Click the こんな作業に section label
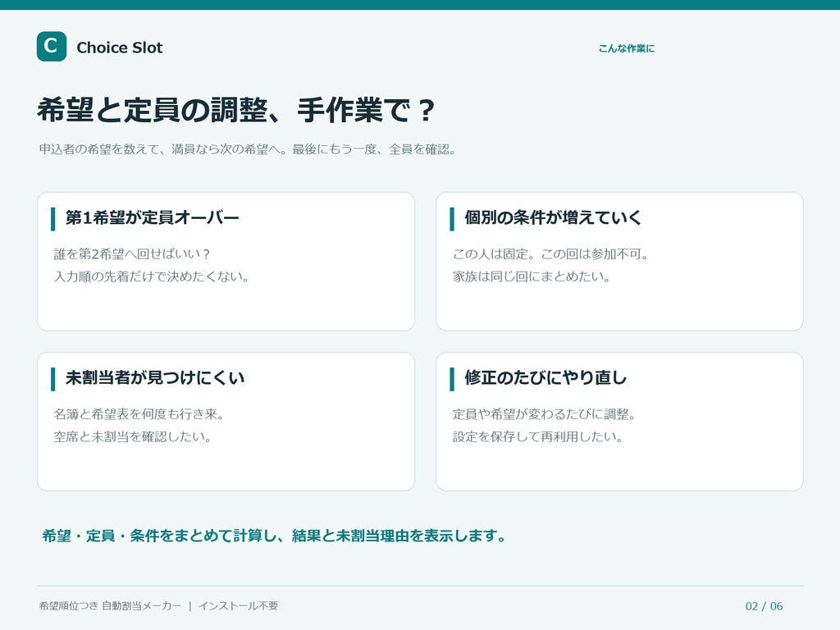The width and height of the screenshot is (840, 630). click(626, 48)
